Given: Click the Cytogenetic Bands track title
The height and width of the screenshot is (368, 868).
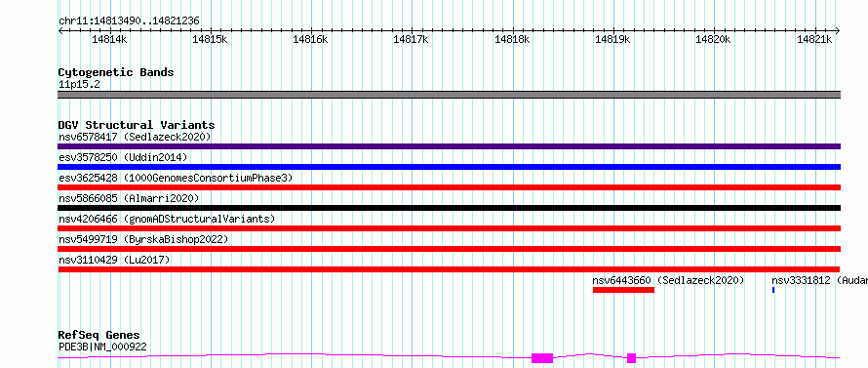Looking at the screenshot, I should click(x=116, y=72).
